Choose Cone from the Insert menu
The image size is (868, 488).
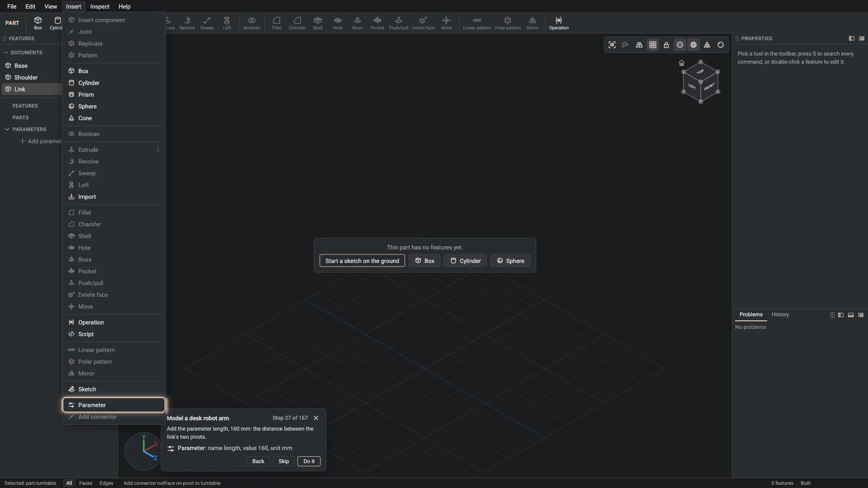114,118
